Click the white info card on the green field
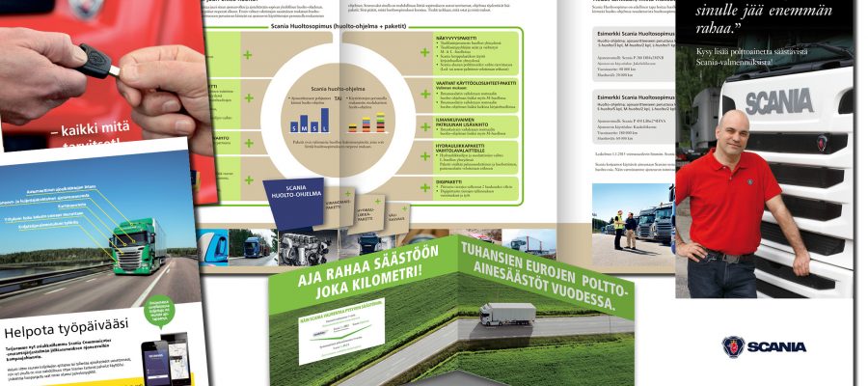The height and width of the screenshot is (386, 868). (x=341, y=331)
